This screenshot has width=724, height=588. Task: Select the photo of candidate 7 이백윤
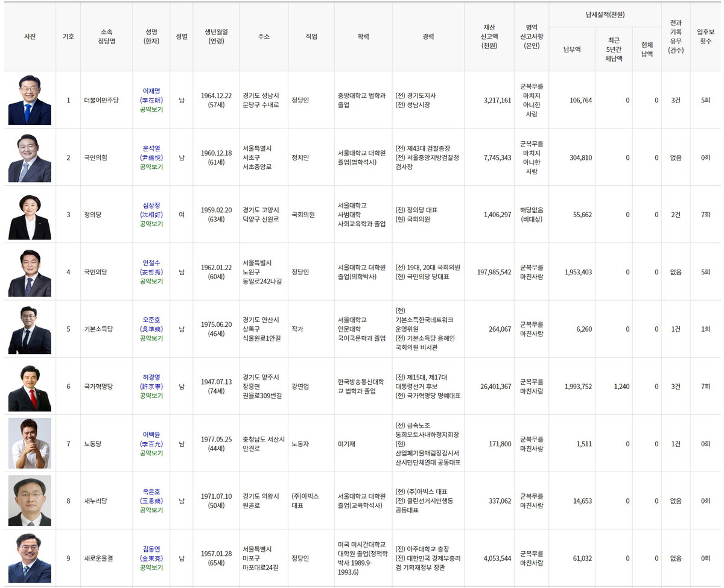[30, 443]
